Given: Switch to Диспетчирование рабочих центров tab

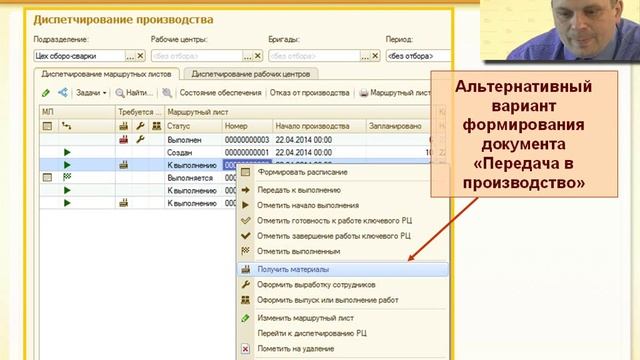Looking at the screenshot, I should pos(251,74).
